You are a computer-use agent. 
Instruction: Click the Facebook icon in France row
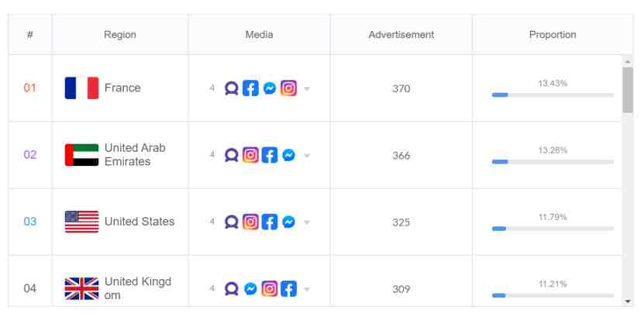click(x=250, y=88)
